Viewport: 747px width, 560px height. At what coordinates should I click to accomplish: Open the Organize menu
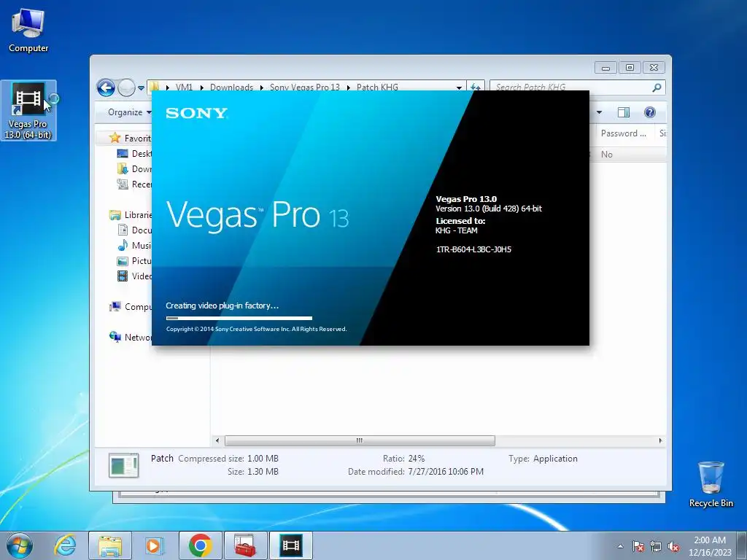tap(129, 112)
